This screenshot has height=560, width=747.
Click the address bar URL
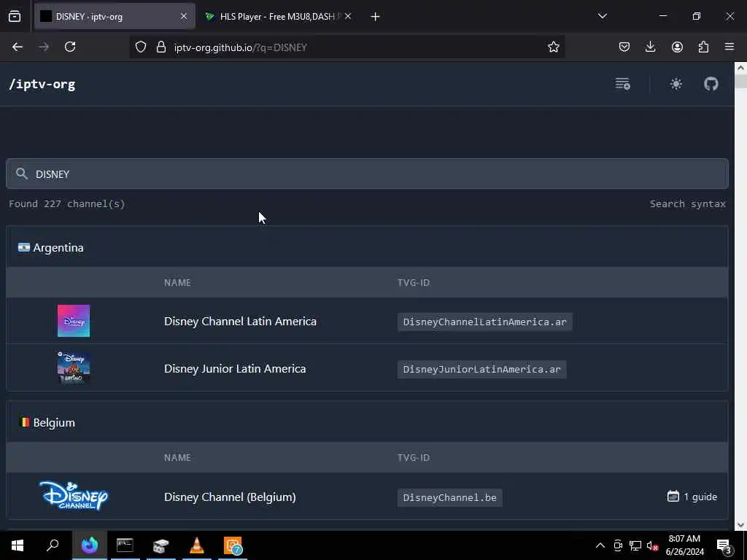click(241, 47)
